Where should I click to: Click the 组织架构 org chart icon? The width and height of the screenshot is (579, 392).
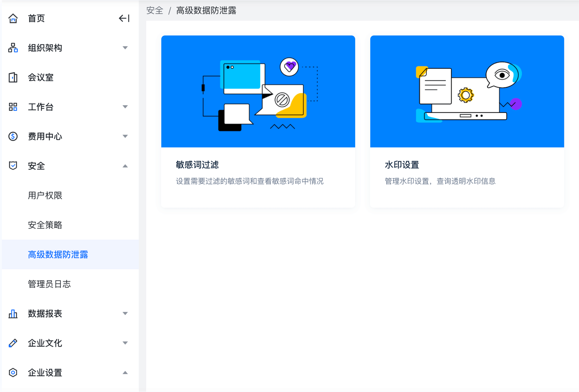tap(13, 48)
